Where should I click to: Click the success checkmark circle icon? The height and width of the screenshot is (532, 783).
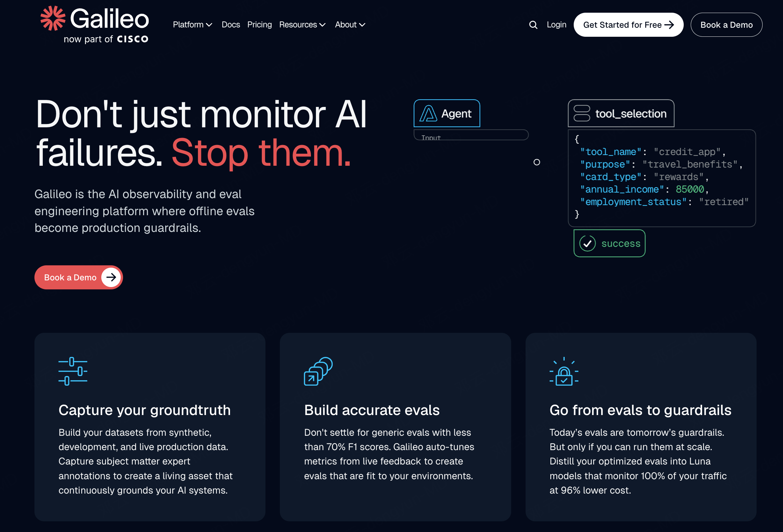[x=587, y=243]
